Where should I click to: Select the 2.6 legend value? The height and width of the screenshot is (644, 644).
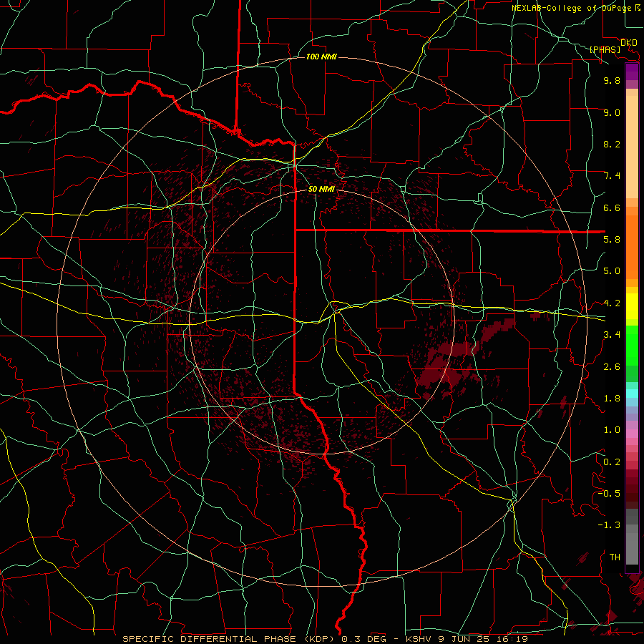612,367
